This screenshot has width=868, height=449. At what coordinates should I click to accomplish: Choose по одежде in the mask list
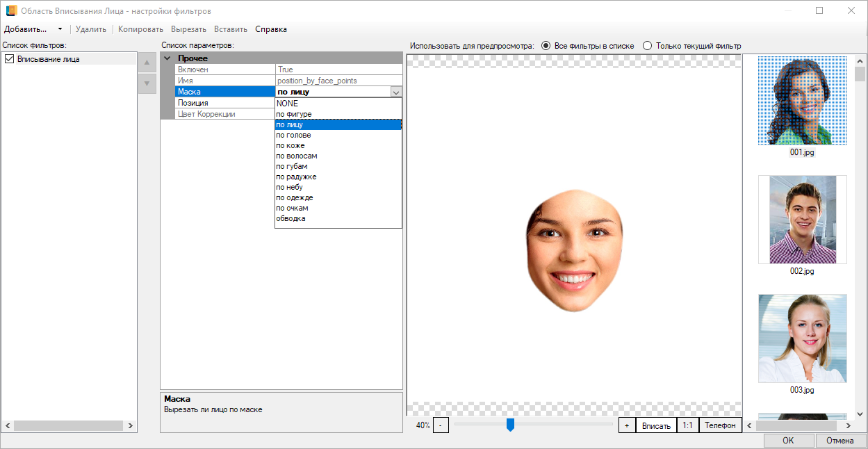click(x=338, y=197)
